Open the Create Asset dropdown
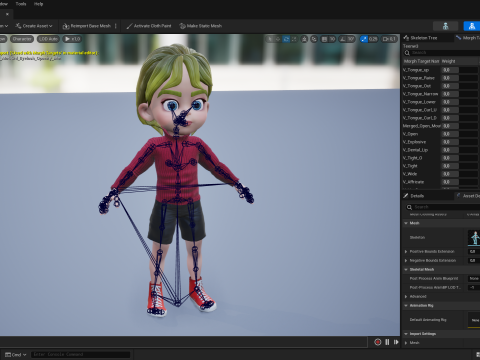480x360 pixels. [x=34, y=26]
